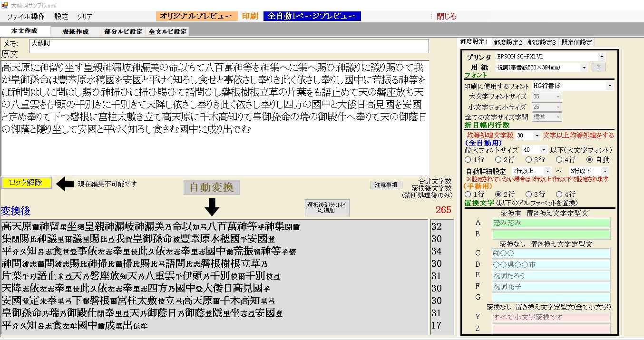Click replacement field E containing 祝詞たろう

click(x=551, y=275)
